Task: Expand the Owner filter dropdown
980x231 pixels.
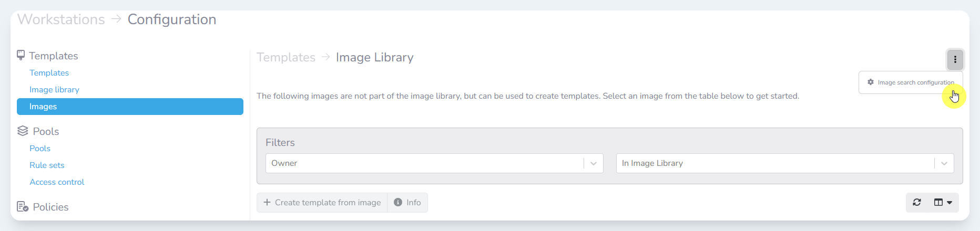Action: [594, 163]
